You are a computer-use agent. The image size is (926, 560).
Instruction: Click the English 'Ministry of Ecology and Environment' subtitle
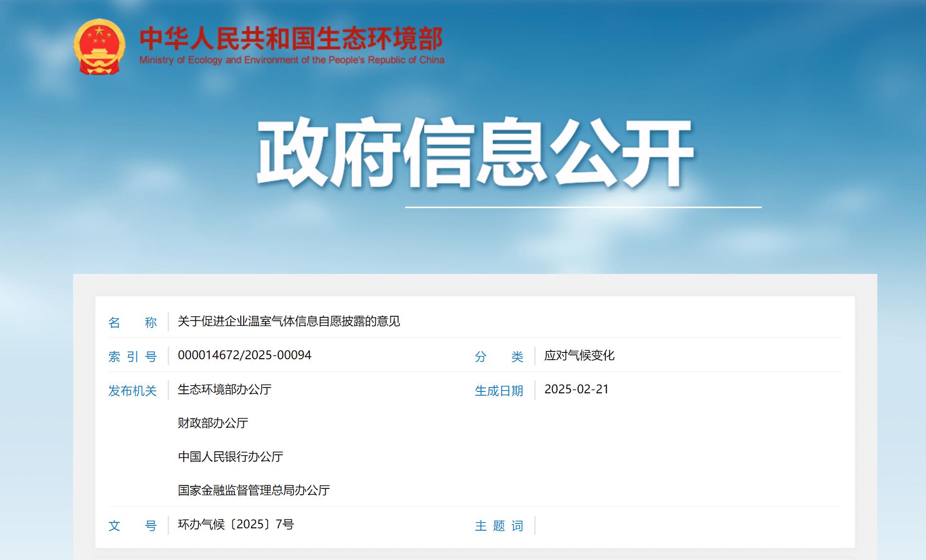pyautogui.click(x=291, y=60)
